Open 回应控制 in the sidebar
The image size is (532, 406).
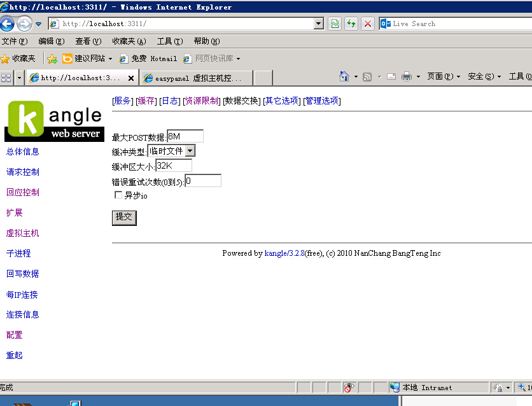23,192
